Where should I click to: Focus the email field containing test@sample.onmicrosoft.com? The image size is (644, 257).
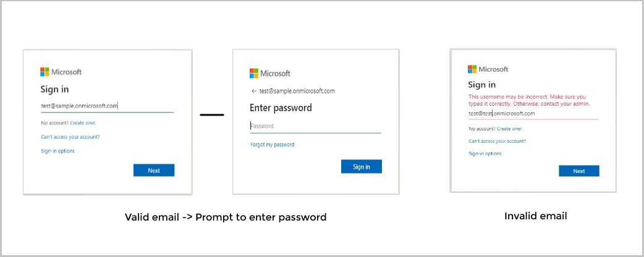pos(106,106)
